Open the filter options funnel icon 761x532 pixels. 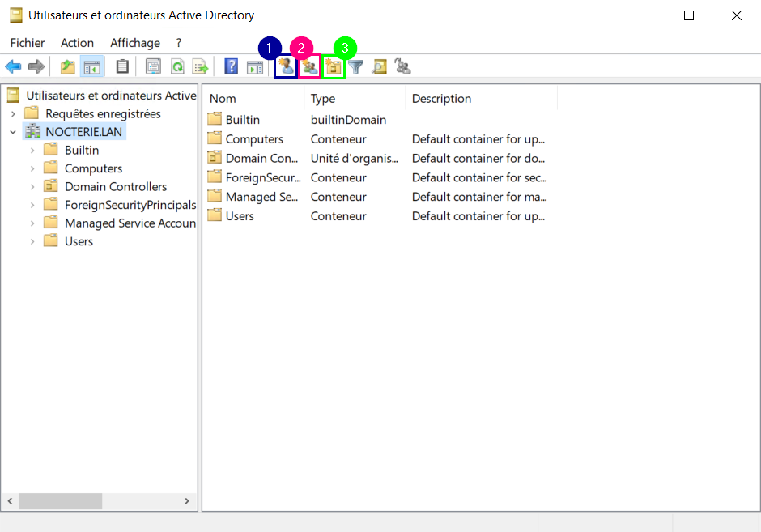pos(355,67)
